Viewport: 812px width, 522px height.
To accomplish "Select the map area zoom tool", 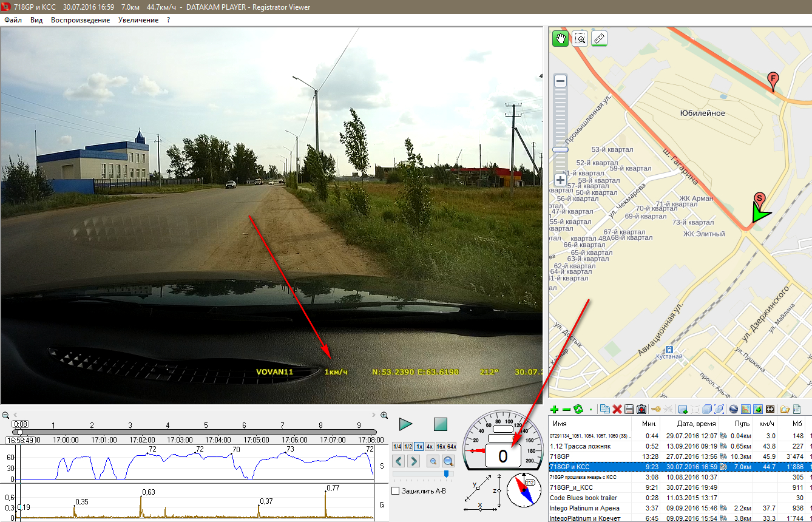I will click(x=580, y=39).
